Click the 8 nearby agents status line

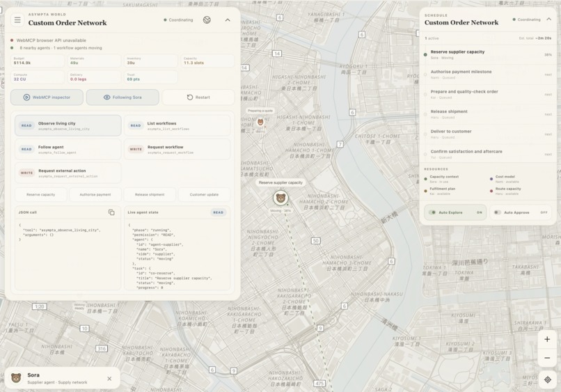pos(61,48)
